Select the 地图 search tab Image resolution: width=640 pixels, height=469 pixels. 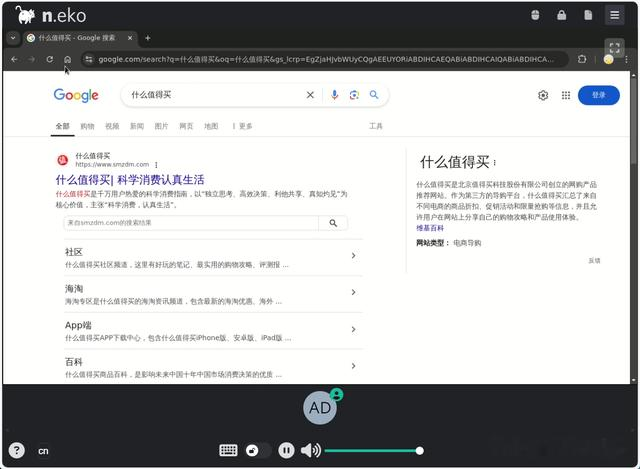(x=211, y=126)
